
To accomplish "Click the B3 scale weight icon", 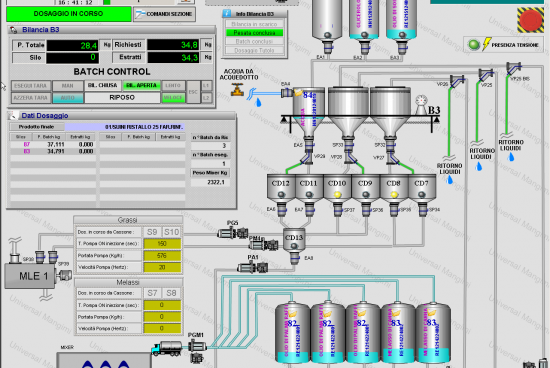I will pyautogui.click(x=421, y=104).
